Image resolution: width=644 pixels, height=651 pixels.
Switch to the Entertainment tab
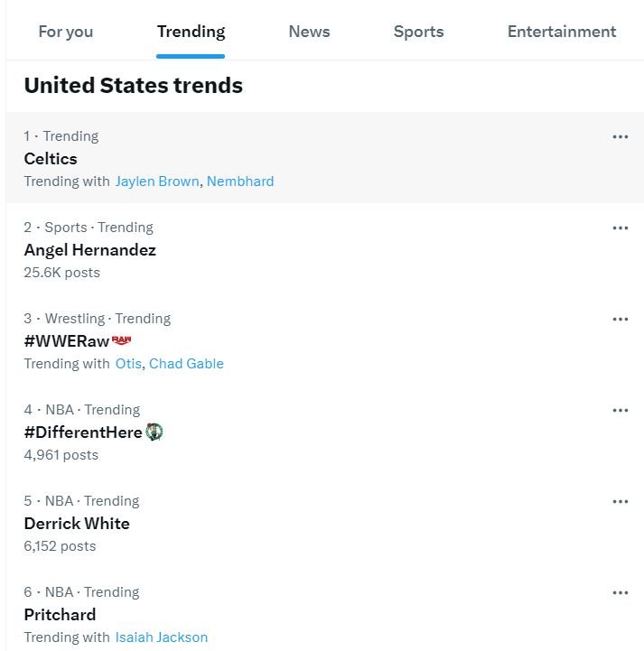click(562, 32)
